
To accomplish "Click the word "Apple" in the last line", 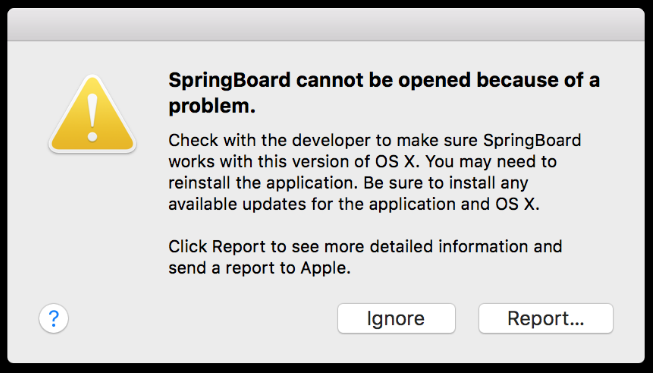I will 323,269.
